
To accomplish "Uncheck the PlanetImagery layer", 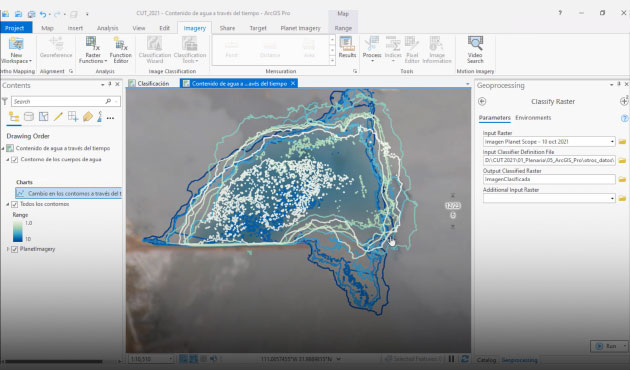I will [x=15, y=249].
